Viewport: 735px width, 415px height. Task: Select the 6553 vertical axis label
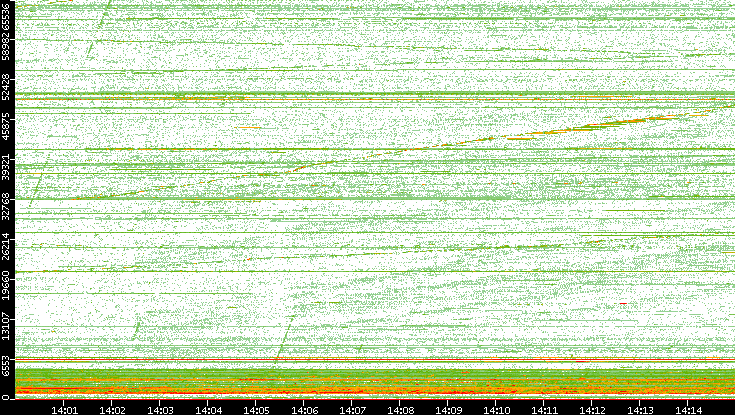(x=5, y=365)
